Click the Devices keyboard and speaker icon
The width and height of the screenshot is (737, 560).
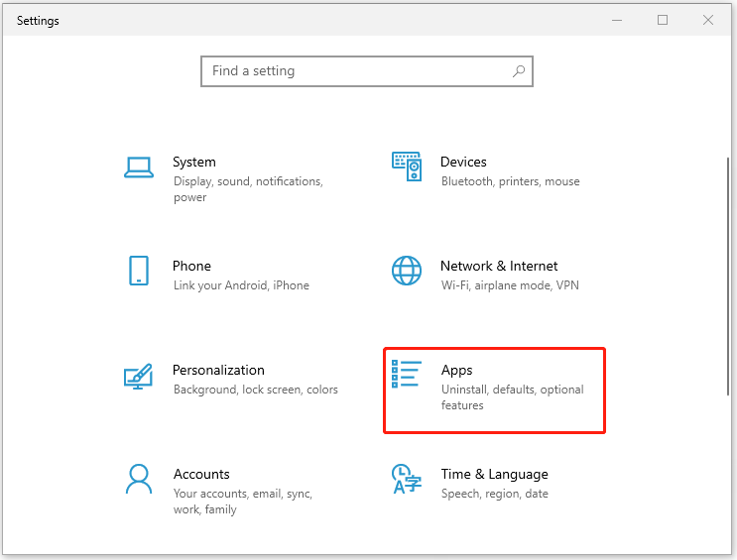(407, 168)
